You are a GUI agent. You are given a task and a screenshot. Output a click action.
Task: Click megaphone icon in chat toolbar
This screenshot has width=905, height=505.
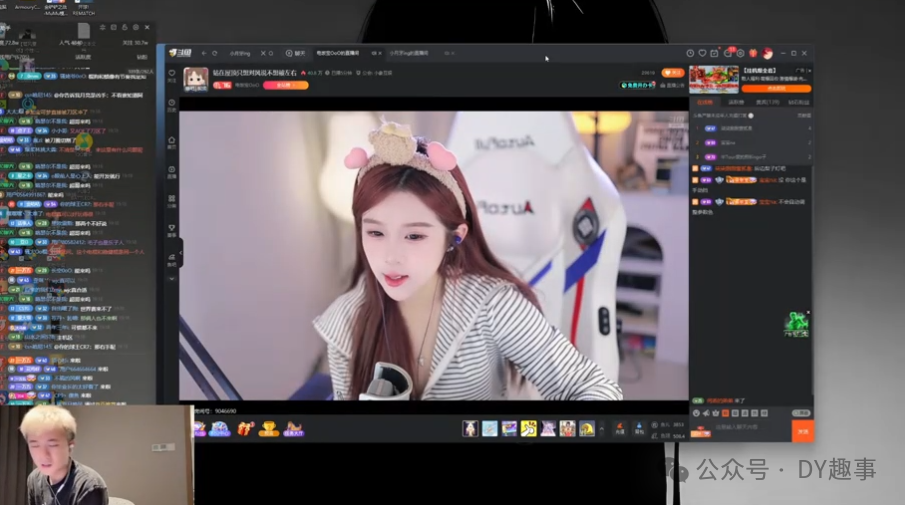pyautogui.click(x=706, y=413)
